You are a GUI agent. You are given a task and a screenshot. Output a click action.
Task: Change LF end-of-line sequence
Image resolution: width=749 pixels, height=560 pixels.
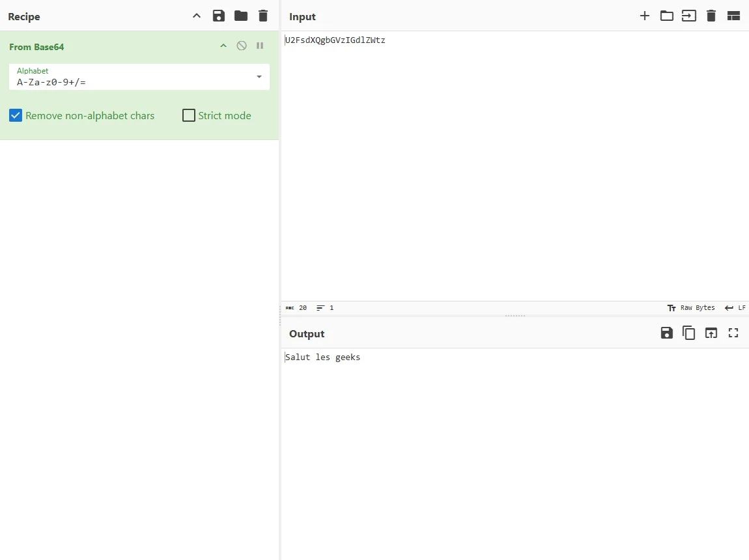pyautogui.click(x=735, y=308)
